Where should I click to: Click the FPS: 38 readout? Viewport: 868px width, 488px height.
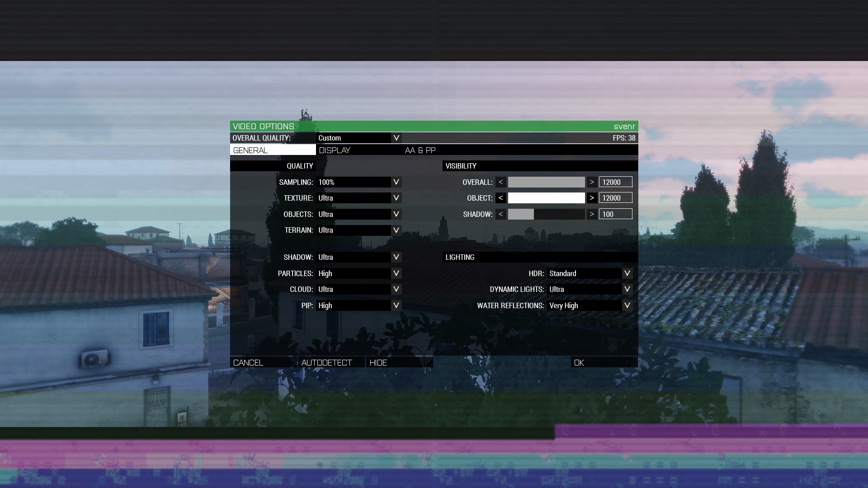point(624,138)
